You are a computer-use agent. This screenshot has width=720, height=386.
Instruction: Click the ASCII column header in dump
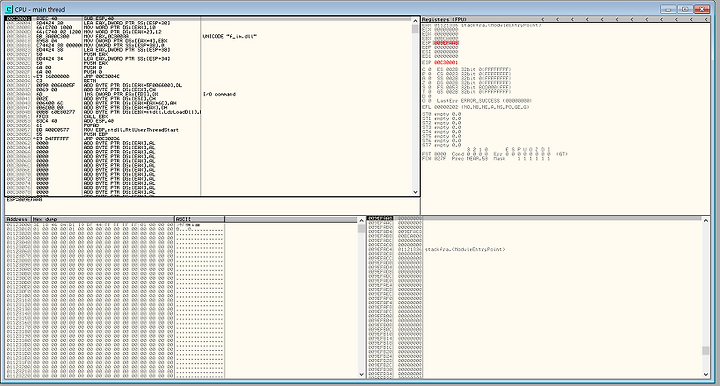[x=199, y=219]
